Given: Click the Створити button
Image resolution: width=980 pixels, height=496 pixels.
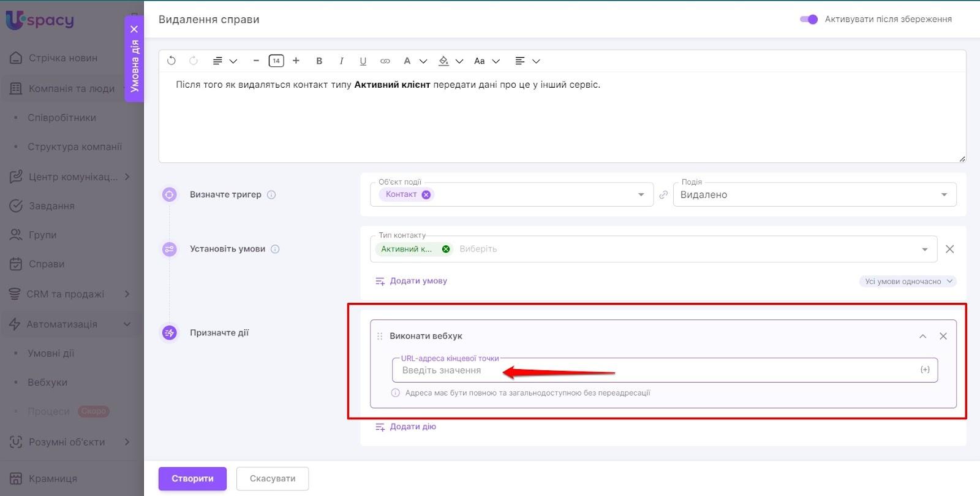Looking at the screenshot, I should tap(192, 478).
